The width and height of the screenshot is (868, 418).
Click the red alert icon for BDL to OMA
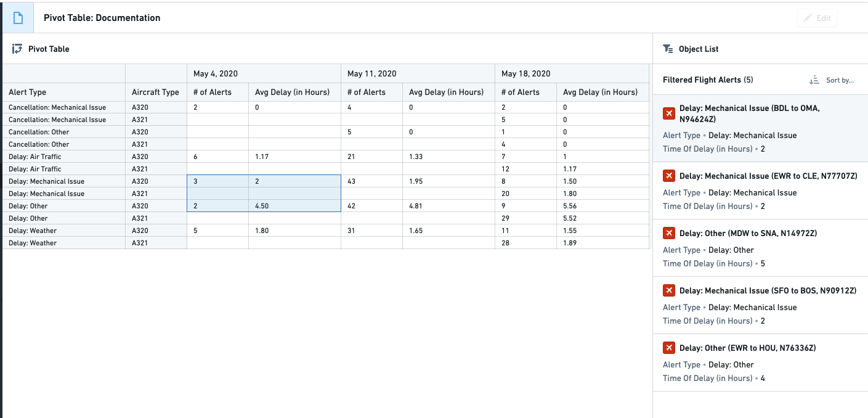(669, 113)
